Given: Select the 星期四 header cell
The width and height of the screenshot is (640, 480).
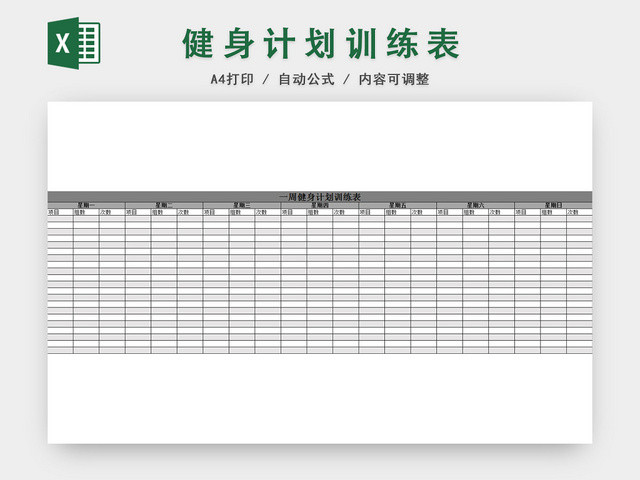Looking at the screenshot, I should pyautogui.click(x=320, y=205).
